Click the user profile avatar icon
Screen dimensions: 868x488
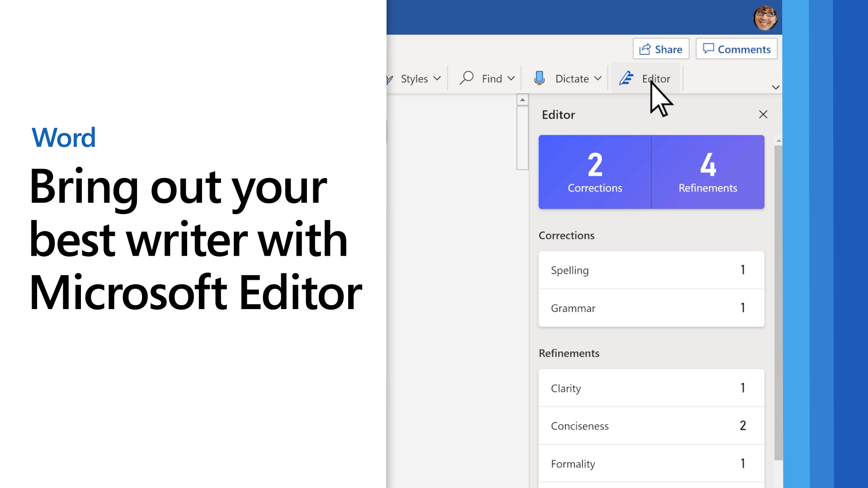point(765,17)
